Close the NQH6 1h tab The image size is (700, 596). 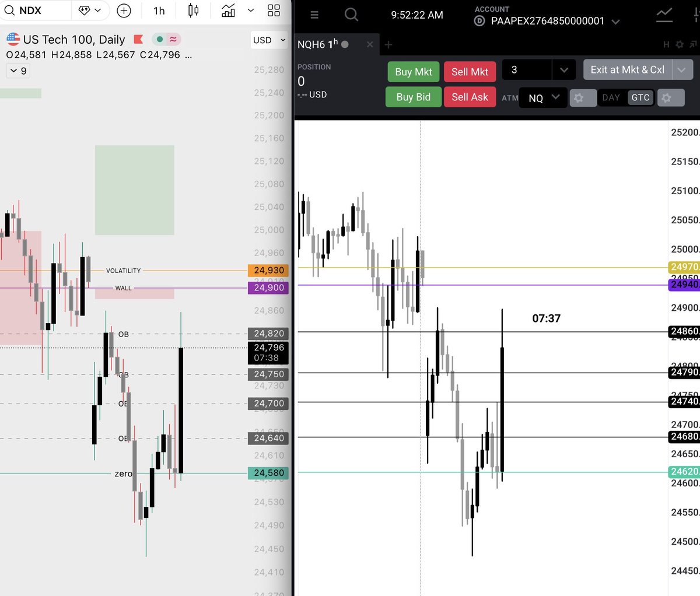[x=369, y=44]
